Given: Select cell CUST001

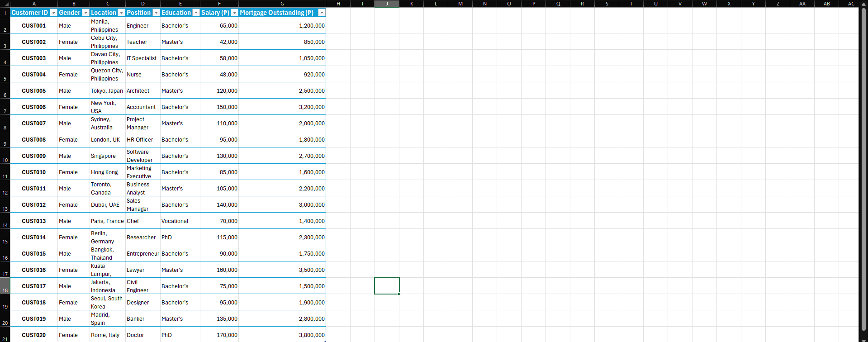Looking at the screenshot, I should click(34, 25).
